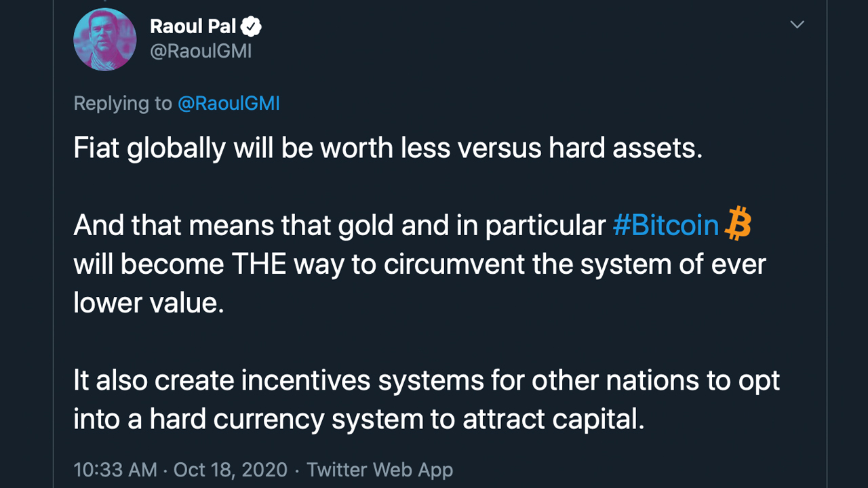
Task: Open @RaoulGMI link in Replying to line
Action: [x=229, y=103]
